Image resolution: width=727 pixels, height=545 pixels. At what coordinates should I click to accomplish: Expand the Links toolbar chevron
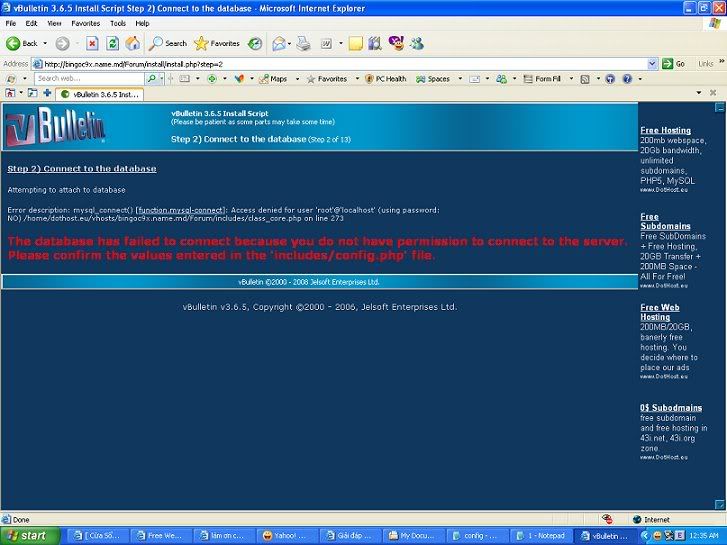click(x=721, y=61)
